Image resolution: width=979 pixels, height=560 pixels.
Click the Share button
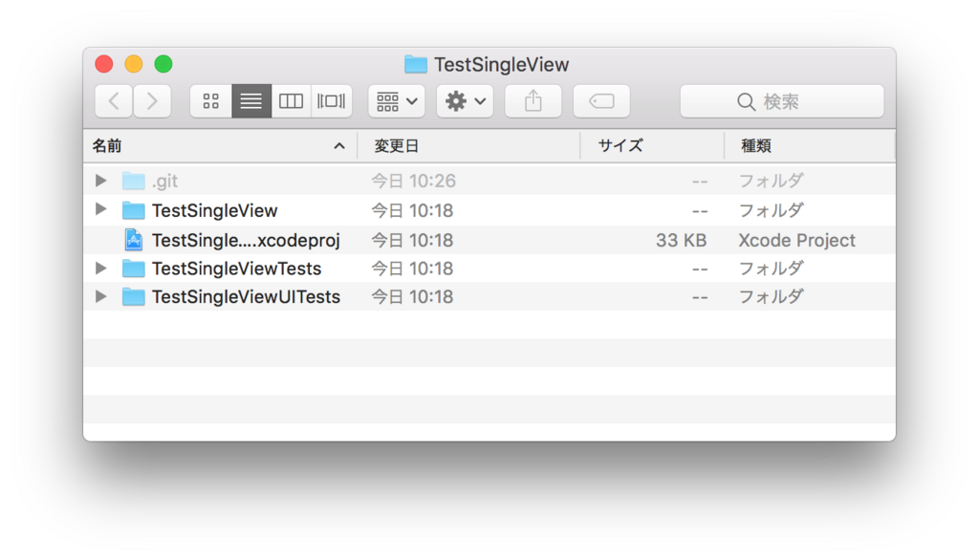click(x=533, y=101)
